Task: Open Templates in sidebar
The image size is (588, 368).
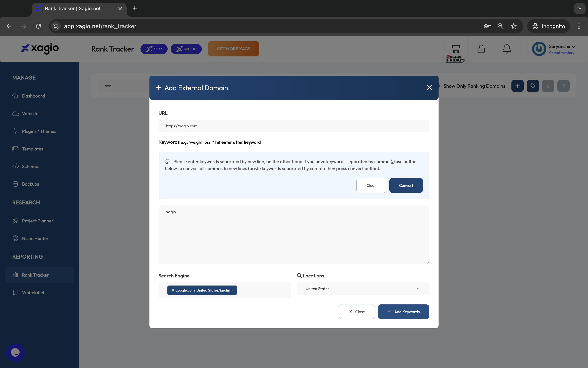Action: (x=32, y=149)
